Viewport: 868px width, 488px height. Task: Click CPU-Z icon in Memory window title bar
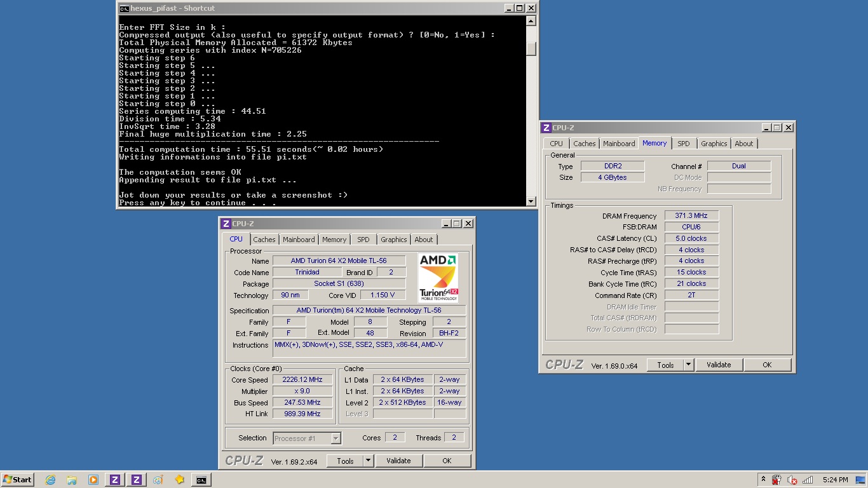tap(546, 128)
